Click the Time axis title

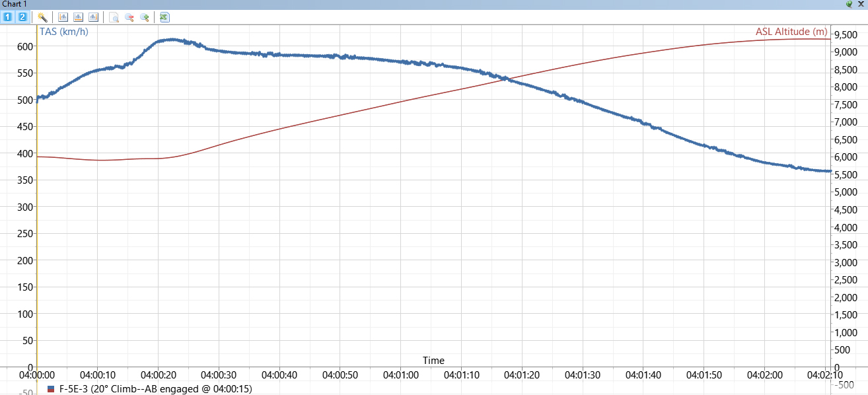click(433, 361)
